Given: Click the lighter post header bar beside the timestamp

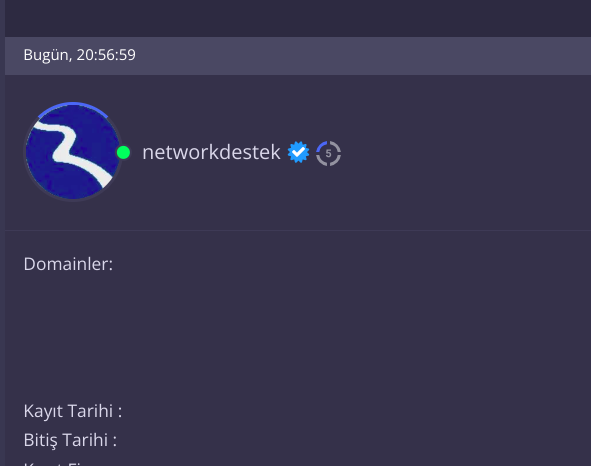Looking at the screenshot, I should point(362,55).
